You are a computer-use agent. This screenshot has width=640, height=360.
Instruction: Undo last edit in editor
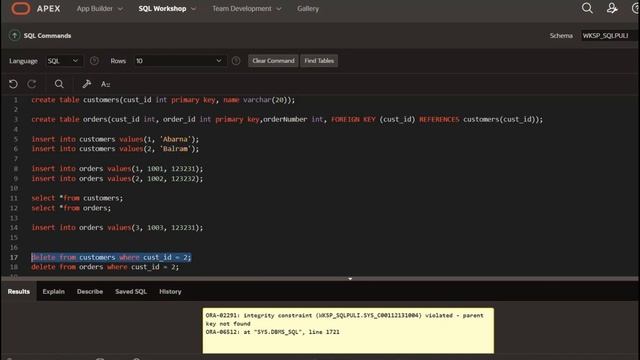pos(13,84)
